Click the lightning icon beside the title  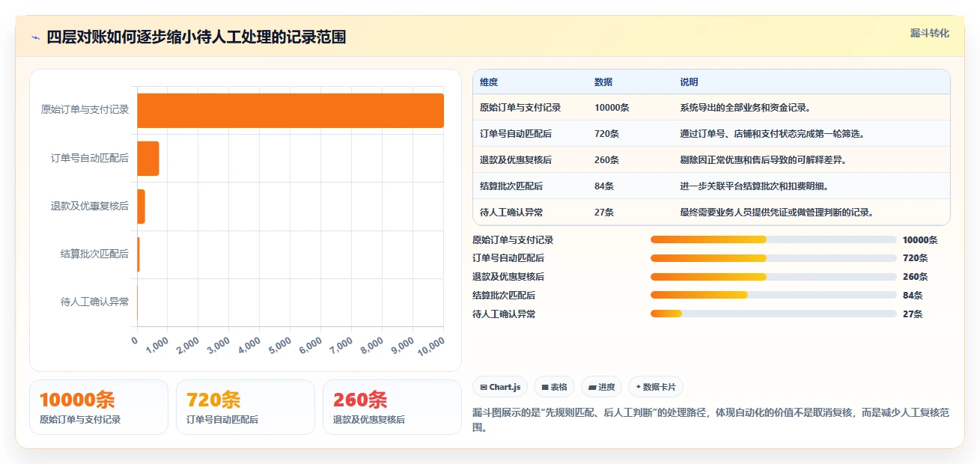tap(35, 37)
